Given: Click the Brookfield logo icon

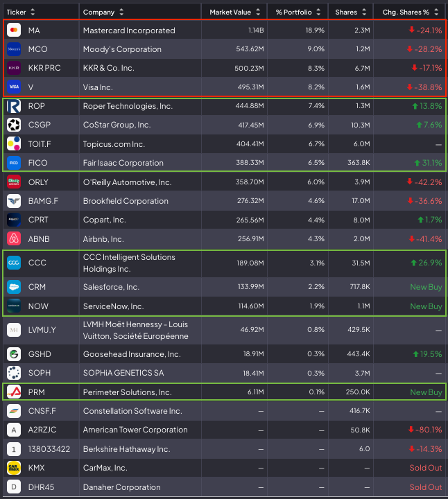Looking at the screenshot, I should pos(14,201).
